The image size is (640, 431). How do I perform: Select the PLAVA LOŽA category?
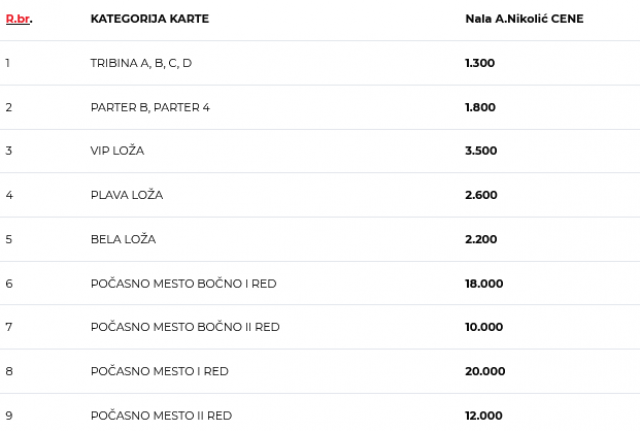(x=126, y=195)
